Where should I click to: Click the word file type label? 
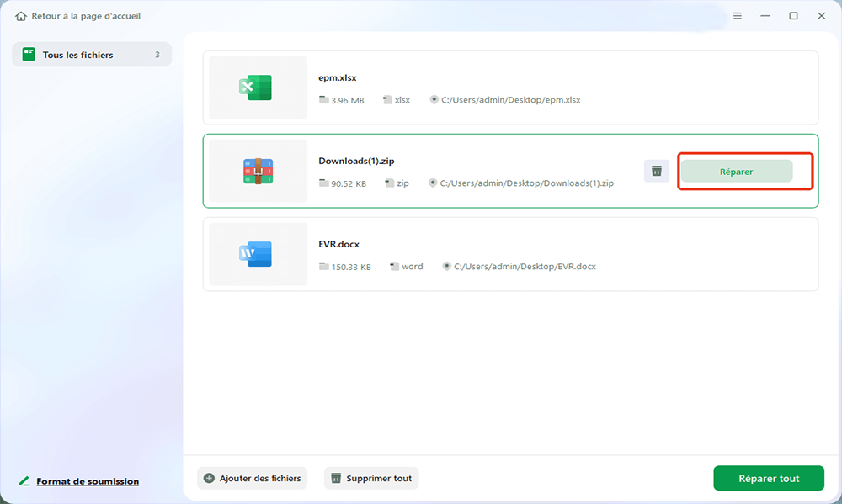413,266
